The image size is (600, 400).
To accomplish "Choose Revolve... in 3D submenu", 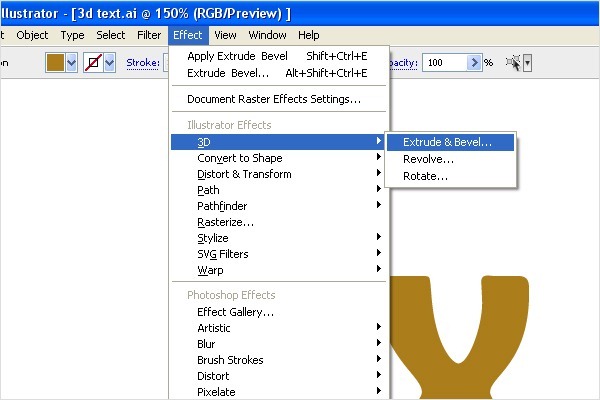I will pos(450,159).
